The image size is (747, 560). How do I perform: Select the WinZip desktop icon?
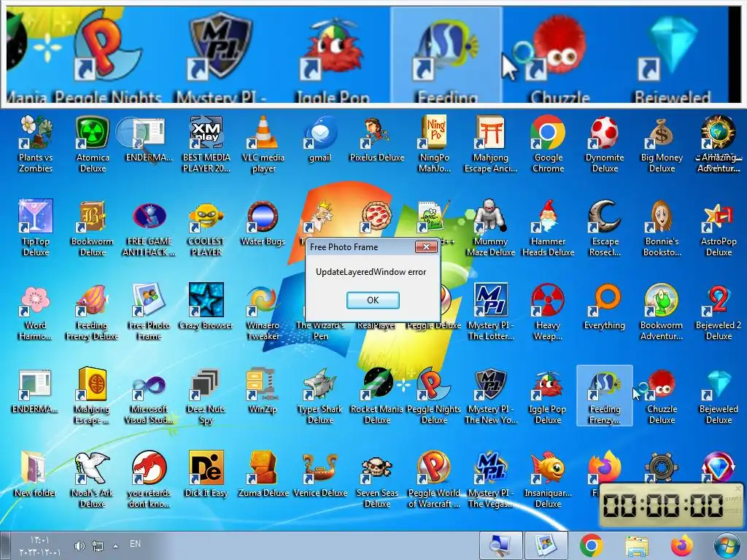point(263,391)
